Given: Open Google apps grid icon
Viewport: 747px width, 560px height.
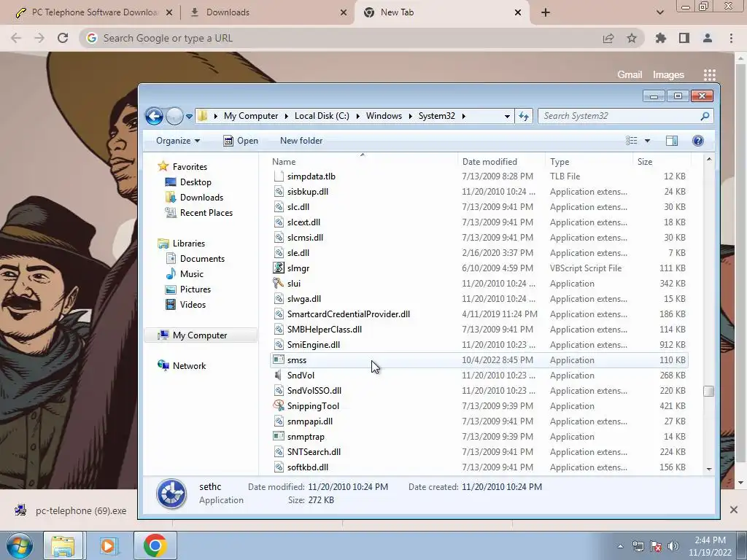Looking at the screenshot, I should tap(709, 75).
